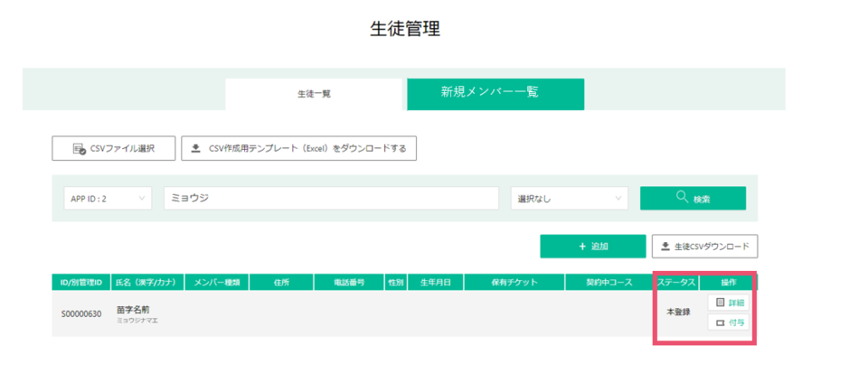Open 詳細 for student S00000630
868x392 pixels.
(x=728, y=302)
